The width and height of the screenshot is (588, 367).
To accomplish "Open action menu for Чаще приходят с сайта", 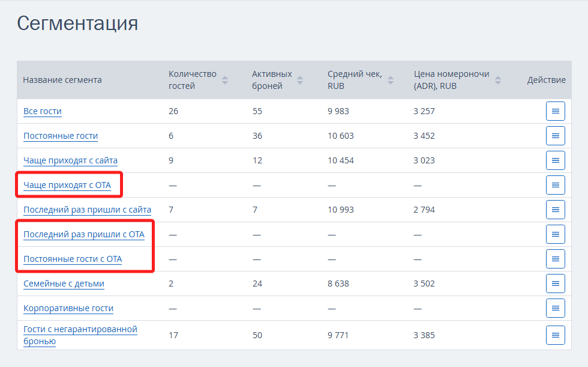I will [x=556, y=160].
